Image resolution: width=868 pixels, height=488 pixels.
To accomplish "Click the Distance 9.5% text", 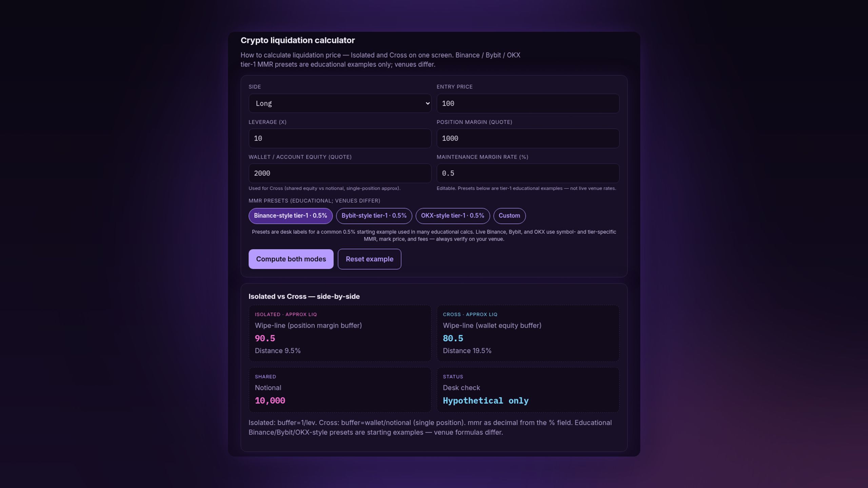I will point(277,351).
